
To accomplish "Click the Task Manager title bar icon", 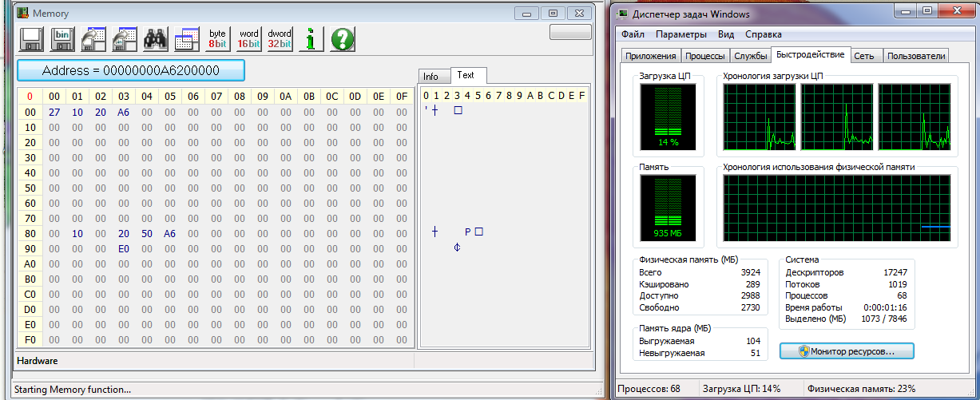I will [x=624, y=14].
